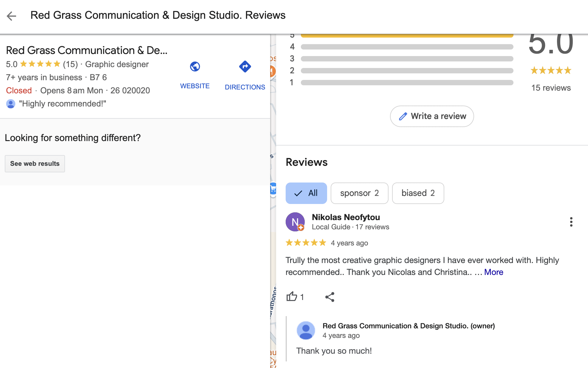The height and width of the screenshot is (368, 588).
Task: Click the owner reply avatar icon
Action: coord(306,330)
